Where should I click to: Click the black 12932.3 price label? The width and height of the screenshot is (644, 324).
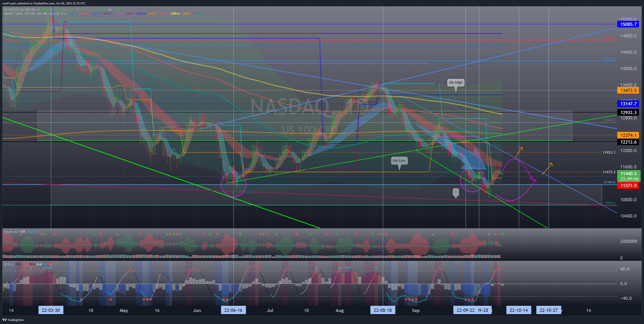(x=628, y=112)
